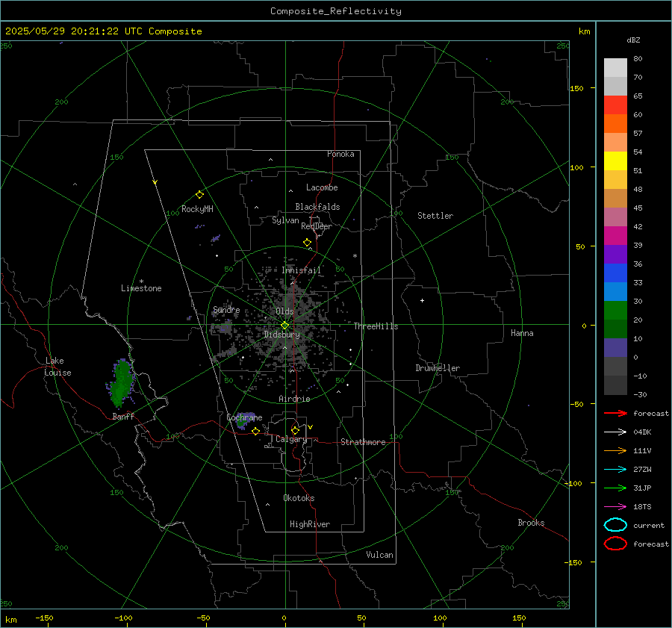Click the asterisk marker above Limestone label

pos(141,282)
